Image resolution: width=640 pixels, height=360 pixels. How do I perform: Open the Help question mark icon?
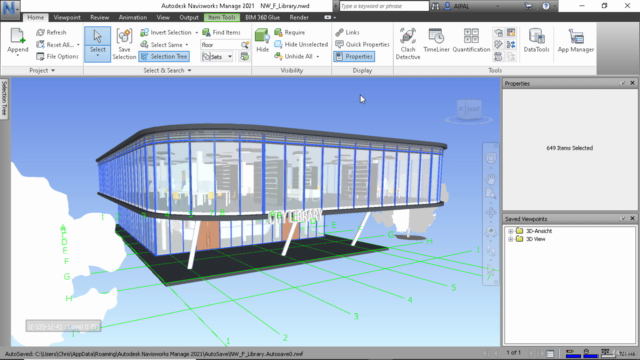(x=546, y=6)
